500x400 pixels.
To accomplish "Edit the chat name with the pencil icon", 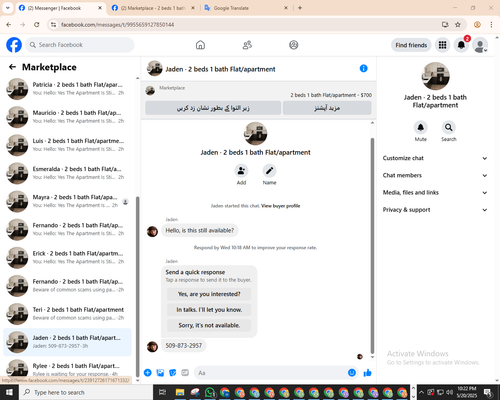I will [269, 171].
